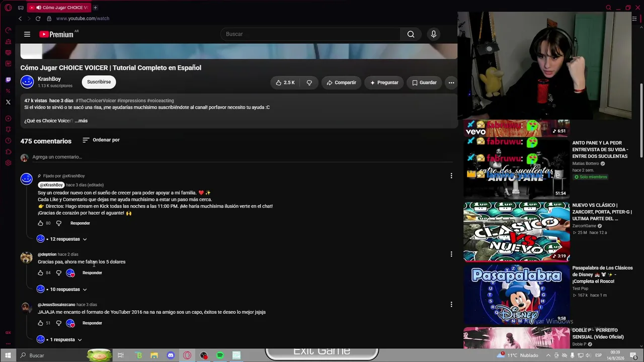Click the Preguntar button
Viewport: 644px width, 362px height.
click(x=384, y=82)
